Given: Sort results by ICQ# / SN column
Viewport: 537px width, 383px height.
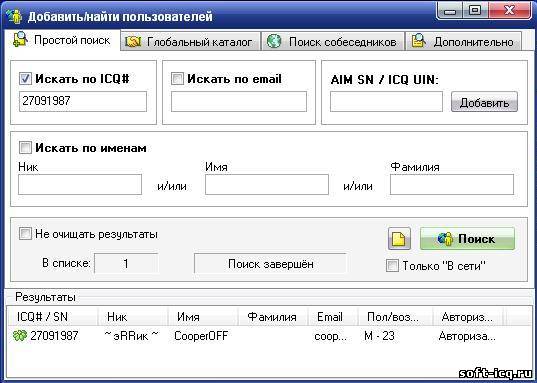Looking at the screenshot, I should 52,317.
